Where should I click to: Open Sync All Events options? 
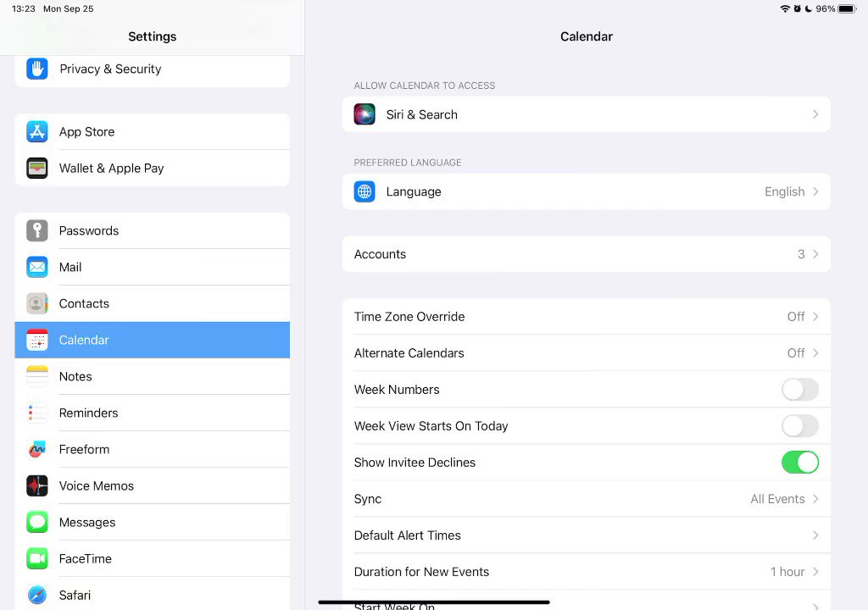pyautogui.click(x=587, y=499)
